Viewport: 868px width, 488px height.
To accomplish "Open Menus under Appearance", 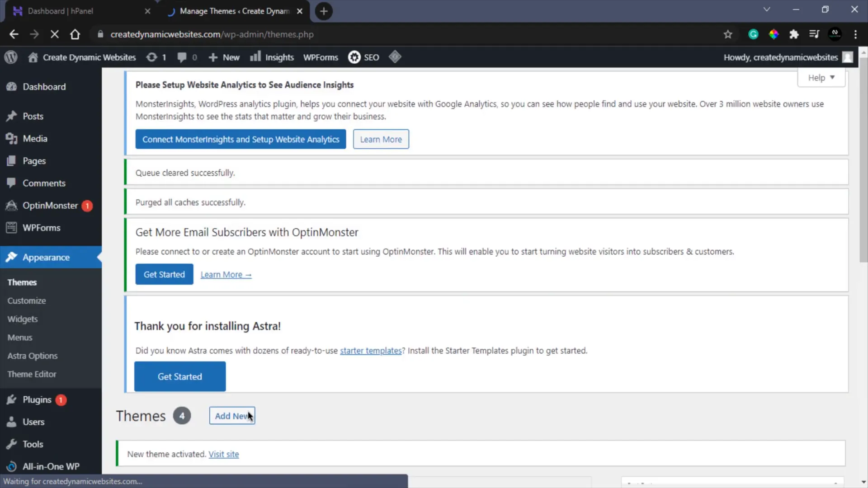I will click(x=20, y=338).
